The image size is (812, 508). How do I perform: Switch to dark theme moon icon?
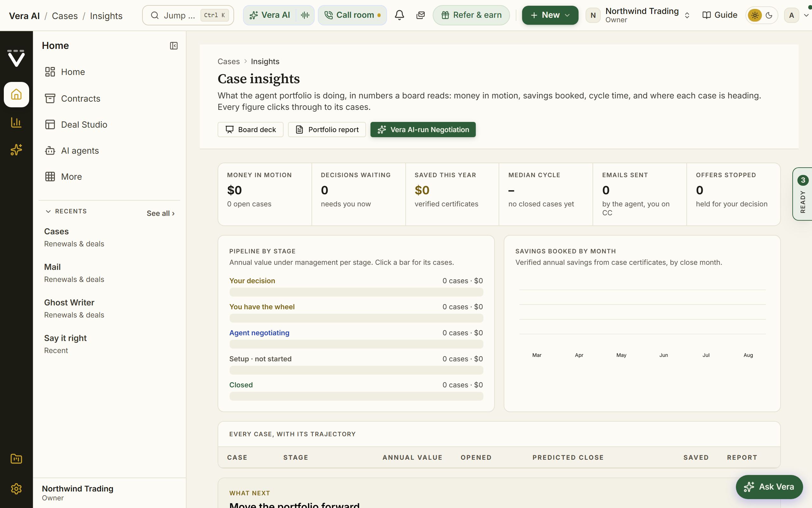(769, 15)
